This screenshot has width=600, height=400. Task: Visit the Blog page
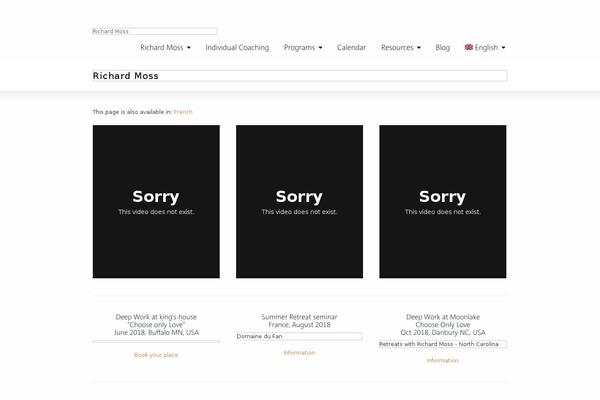pyautogui.click(x=442, y=47)
